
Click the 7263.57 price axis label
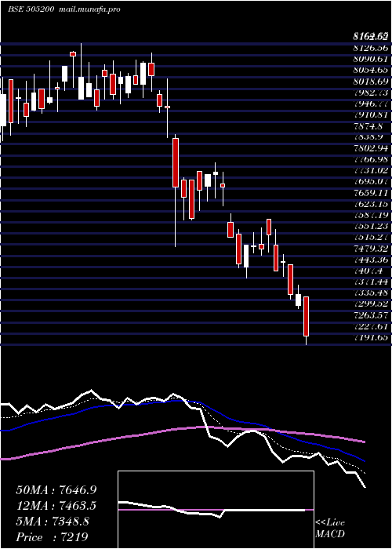[370, 315]
